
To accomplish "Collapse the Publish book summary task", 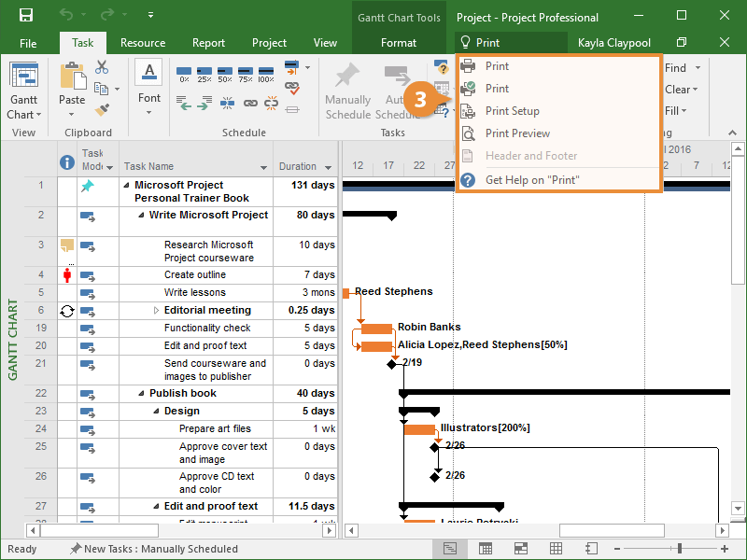I will click(140, 393).
